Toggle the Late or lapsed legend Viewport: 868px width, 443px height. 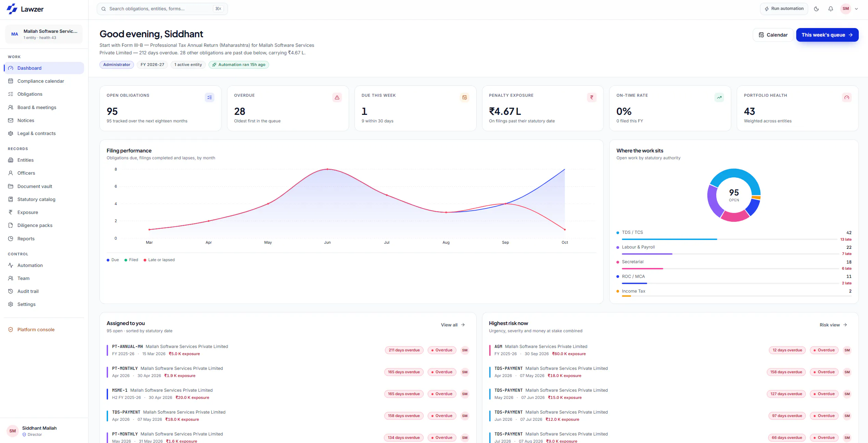[159, 260]
